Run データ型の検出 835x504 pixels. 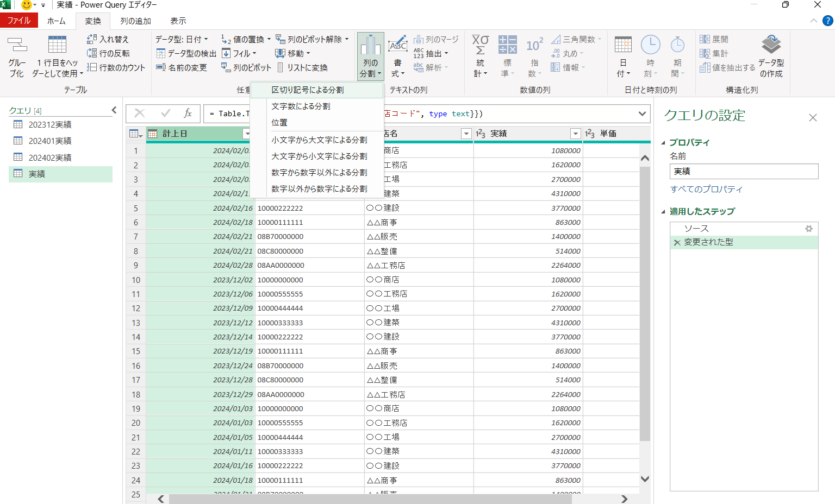[186, 53]
